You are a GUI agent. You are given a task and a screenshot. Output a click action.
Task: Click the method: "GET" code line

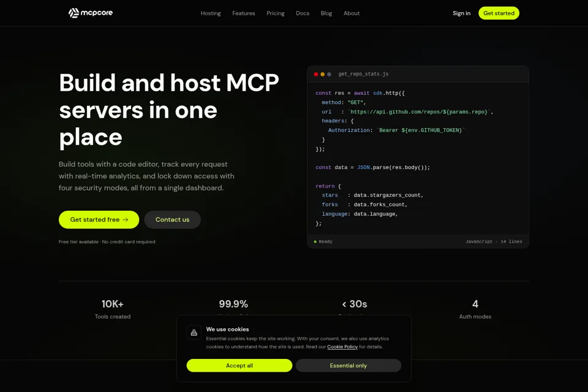coord(344,102)
